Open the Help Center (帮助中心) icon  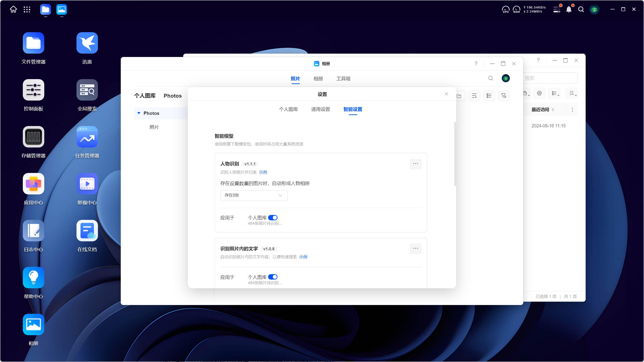coord(34,278)
